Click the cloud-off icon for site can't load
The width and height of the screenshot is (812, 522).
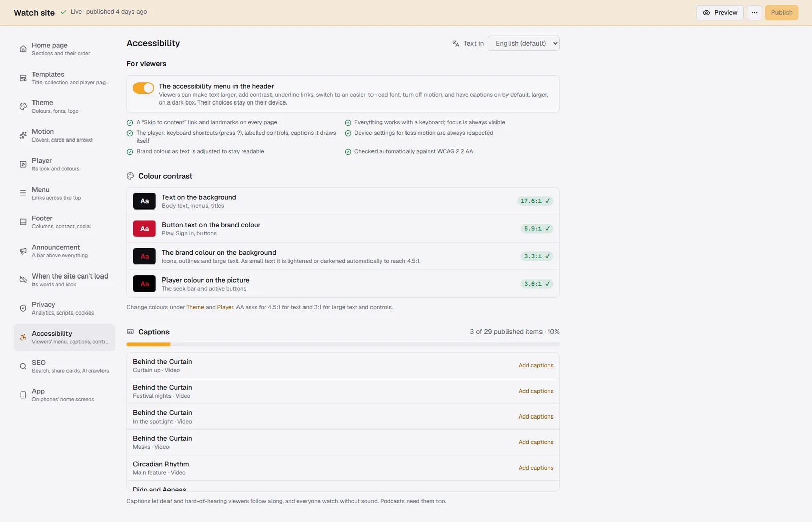coord(23,280)
